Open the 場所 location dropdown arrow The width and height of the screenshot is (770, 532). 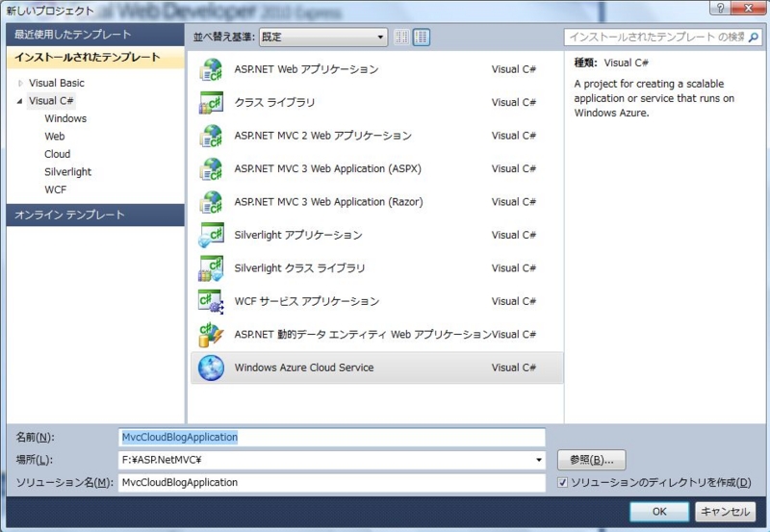pyautogui.click(x=539, y=461)
